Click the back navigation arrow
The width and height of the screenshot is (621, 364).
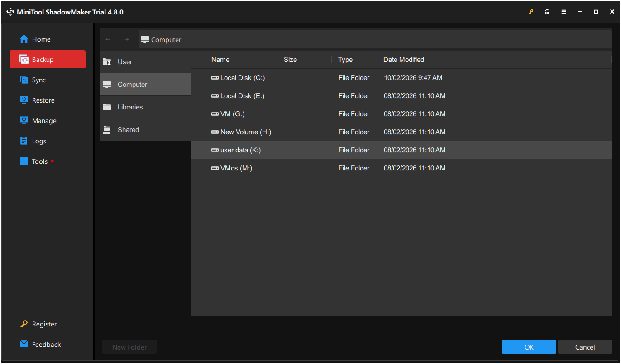pos(108,39)
